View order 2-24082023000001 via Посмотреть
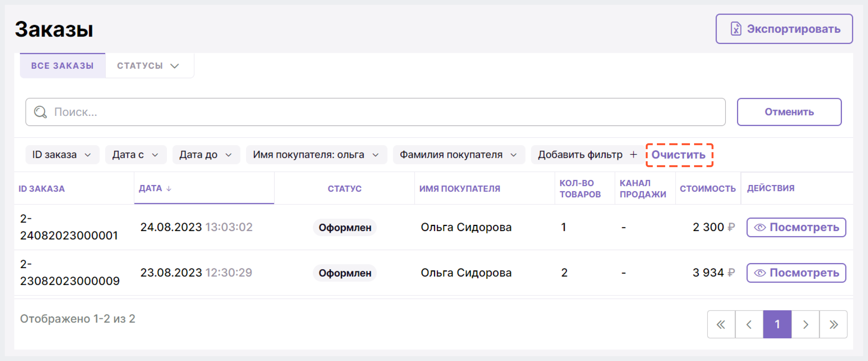This screenshot has width=868, height=361. point(796,227)
